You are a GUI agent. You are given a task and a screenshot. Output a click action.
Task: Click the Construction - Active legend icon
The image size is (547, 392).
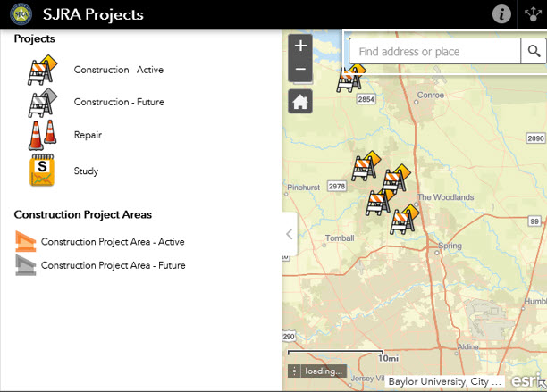point(42,70)
